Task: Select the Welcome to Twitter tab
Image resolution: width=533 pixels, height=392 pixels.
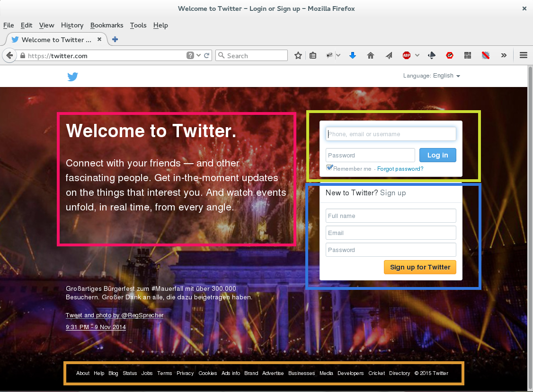Action: pyautogui.click(x=56, y=39)
